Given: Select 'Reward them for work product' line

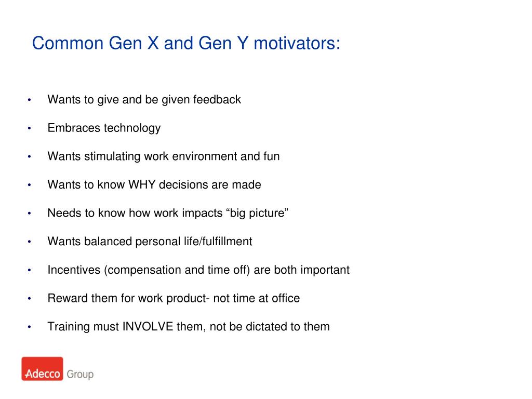Looking at the screenshot, I should point(174,298).
